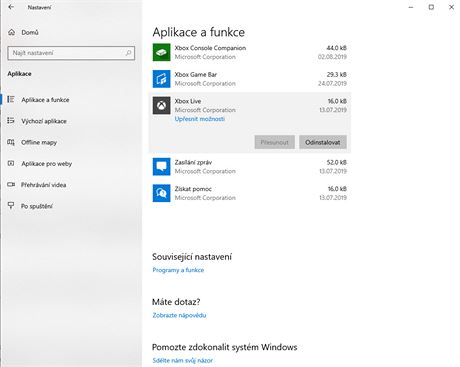Open Offline mapy settings page
This screenshot has width=460, height=367.
coord(39,142)
